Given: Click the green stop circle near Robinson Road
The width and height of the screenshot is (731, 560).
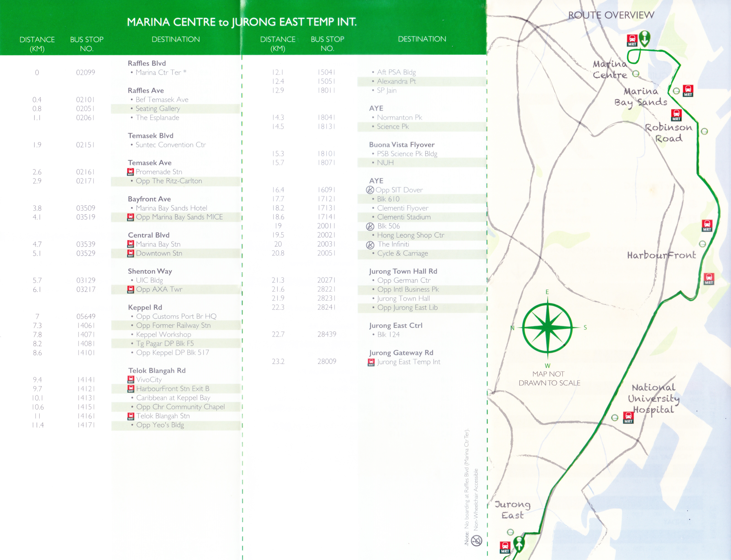Looking at the screenshot, I should [x=704, y=131].
